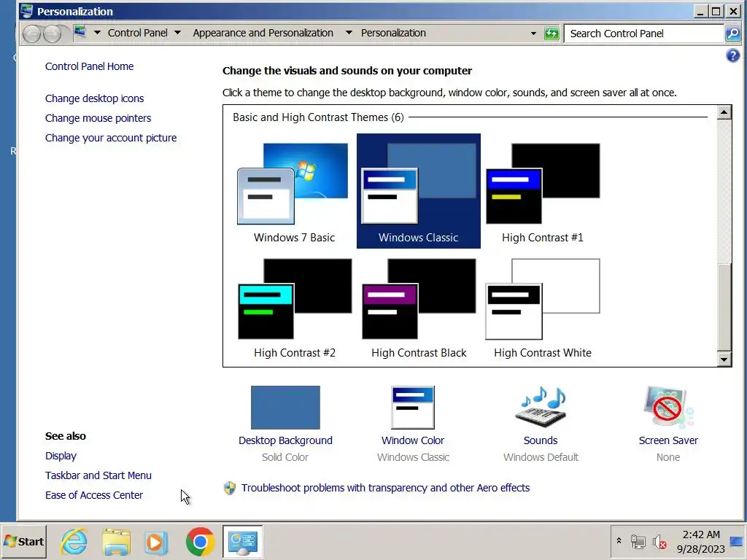Open Change mouse pointers

(x=98, y=118)
